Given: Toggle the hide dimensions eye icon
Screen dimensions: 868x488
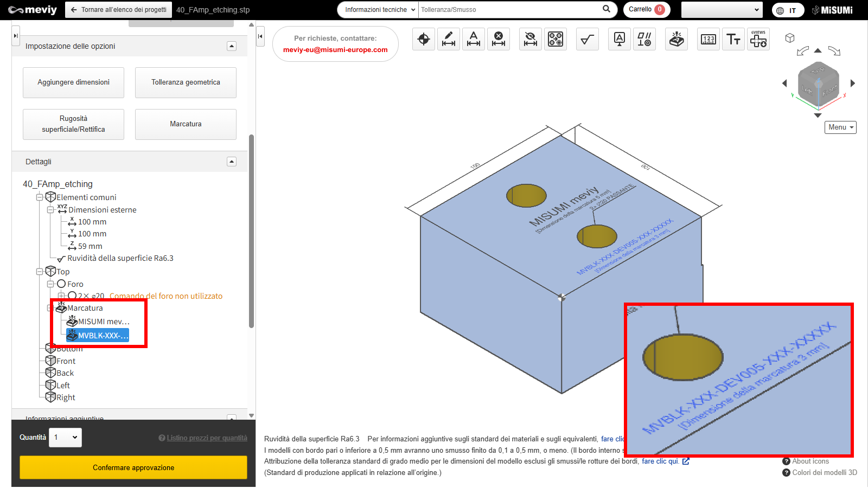Looking at the screenshot, I should coord(531,39).
